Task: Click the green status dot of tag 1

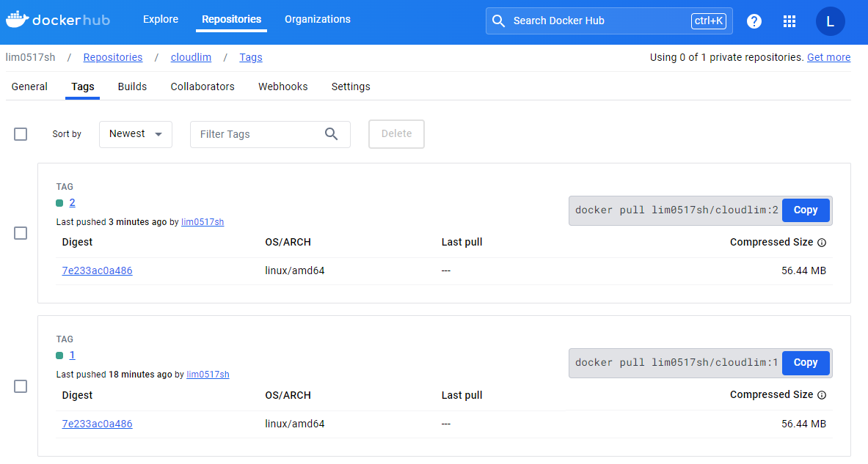Action: coord(59,356)
